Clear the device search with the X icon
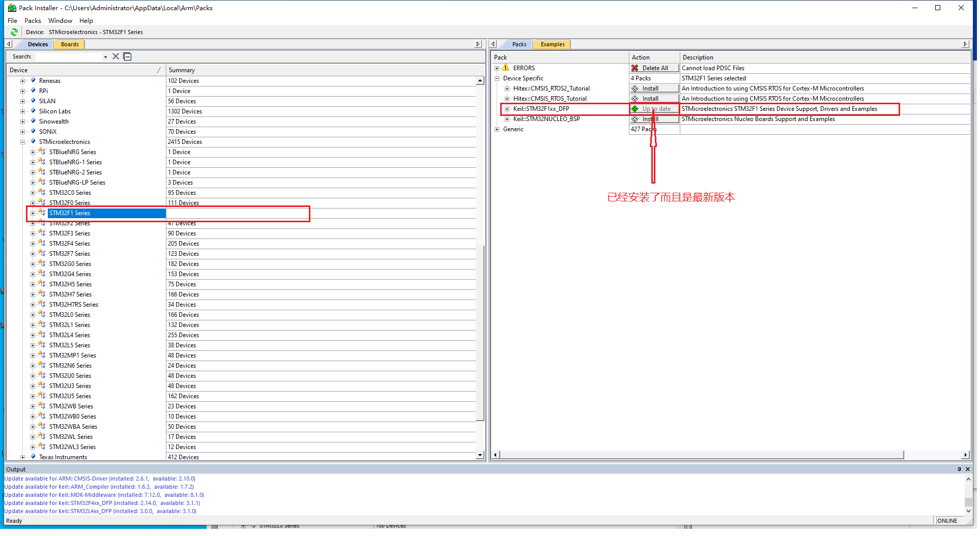The image size is (980, 536). 116,56
